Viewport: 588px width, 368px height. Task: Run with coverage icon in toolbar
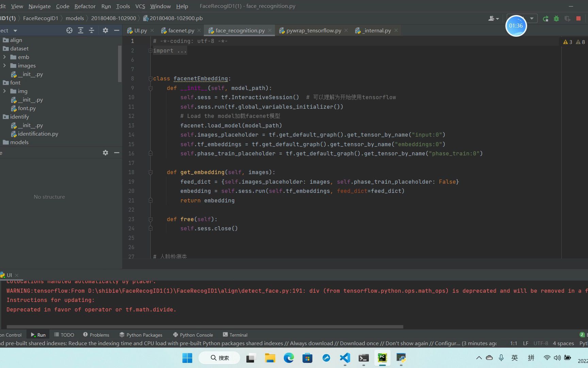(567, 19)
